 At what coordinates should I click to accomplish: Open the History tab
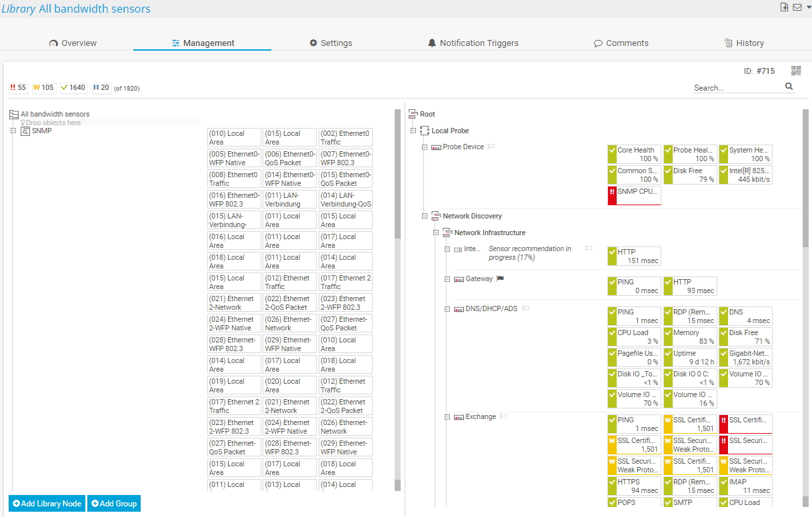(x=743, y=43)
